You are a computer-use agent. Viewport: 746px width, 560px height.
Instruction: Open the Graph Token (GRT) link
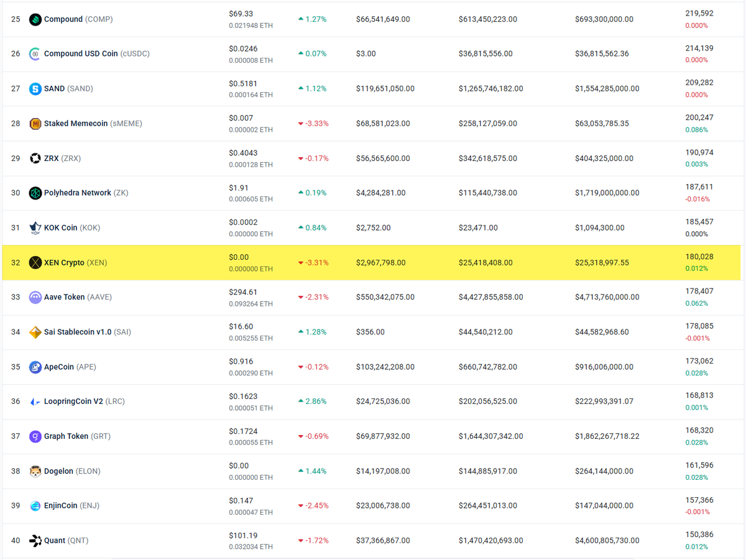click(77, 436)
